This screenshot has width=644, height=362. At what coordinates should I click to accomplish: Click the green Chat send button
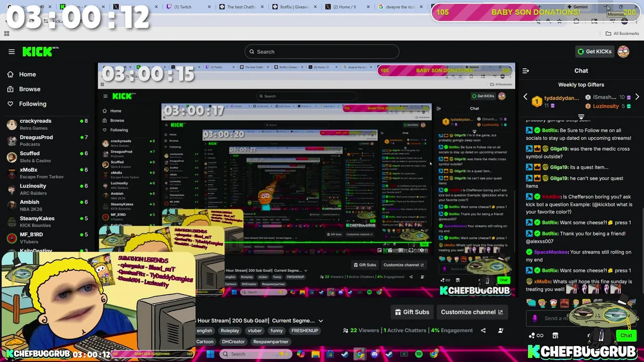tap(626, 335)
